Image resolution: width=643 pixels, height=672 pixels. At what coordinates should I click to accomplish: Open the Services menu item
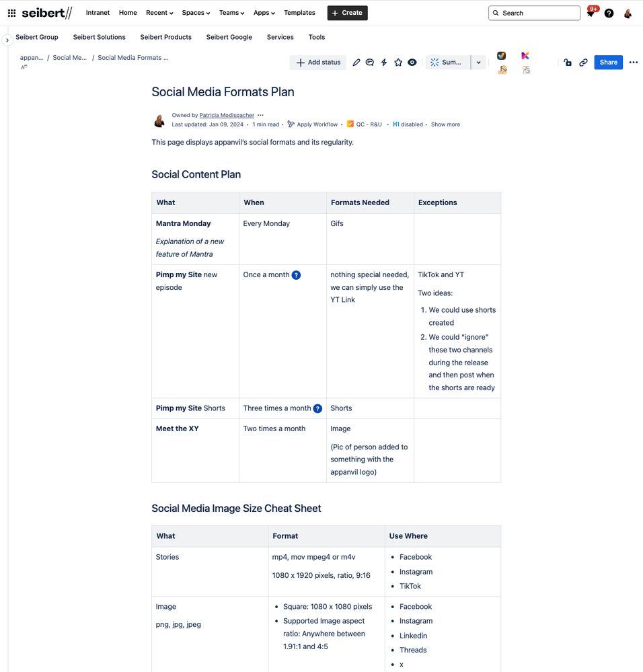coord(280,37)
